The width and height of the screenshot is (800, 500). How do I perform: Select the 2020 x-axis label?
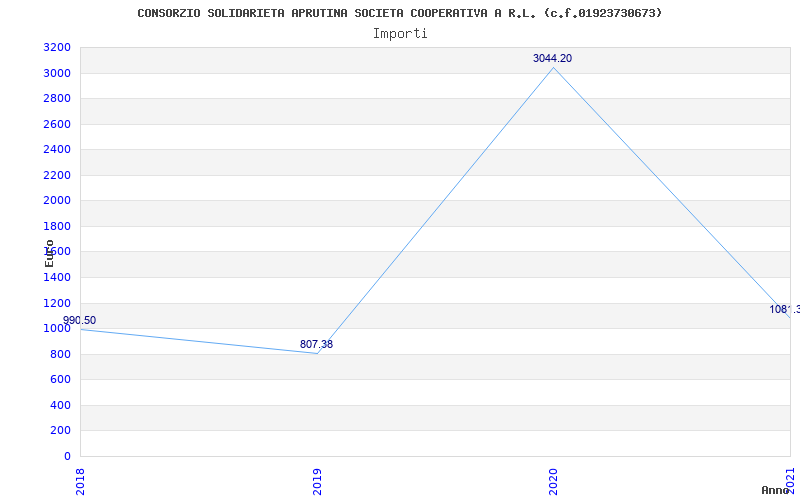[x=554, y=482]
